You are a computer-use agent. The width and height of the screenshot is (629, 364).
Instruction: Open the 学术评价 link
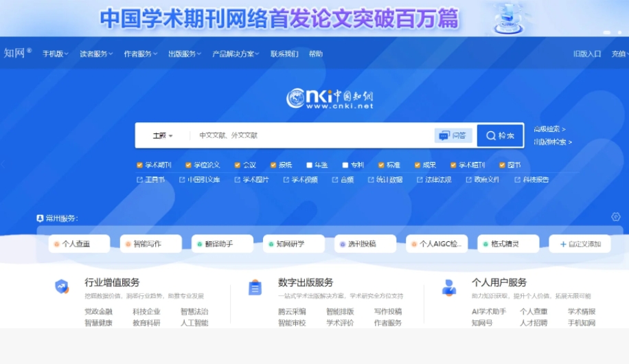point(340,323)
